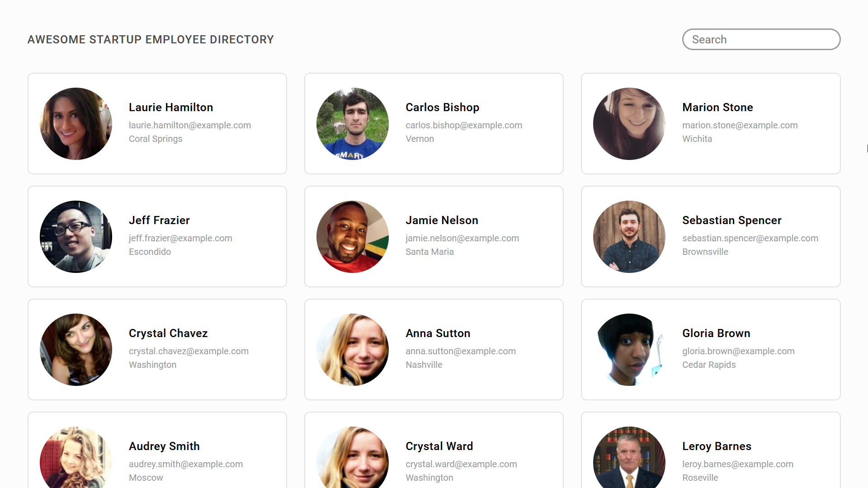This screenshot has height=488, width=868.
Task: Click the Search input field
Action: [x=761, y=39]
